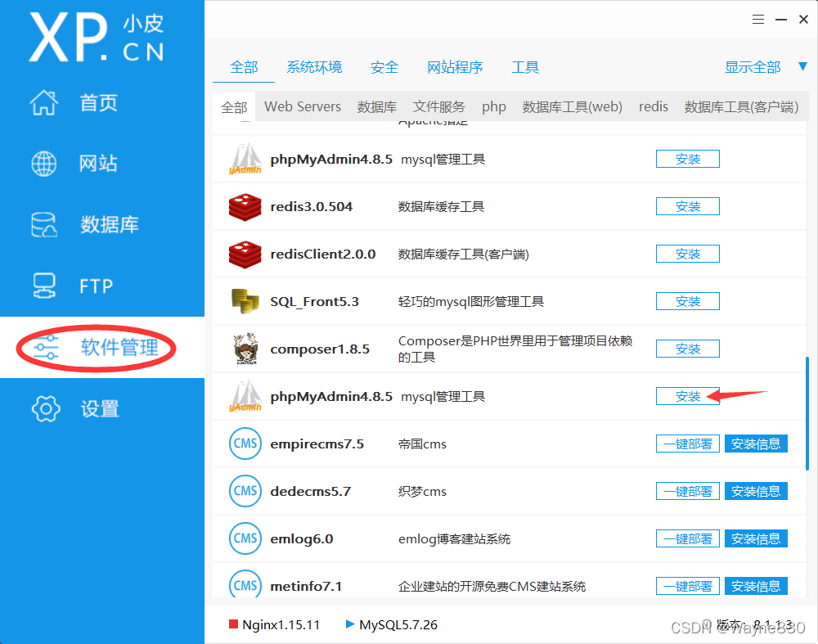Switch to the 全部 top category tab

coord(244,67)
